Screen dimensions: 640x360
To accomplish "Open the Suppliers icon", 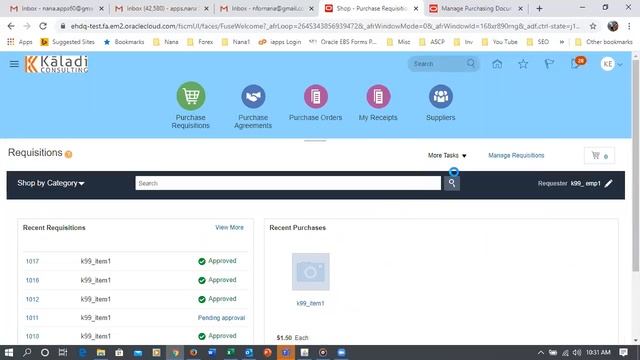I will click(x=441, y=96).
